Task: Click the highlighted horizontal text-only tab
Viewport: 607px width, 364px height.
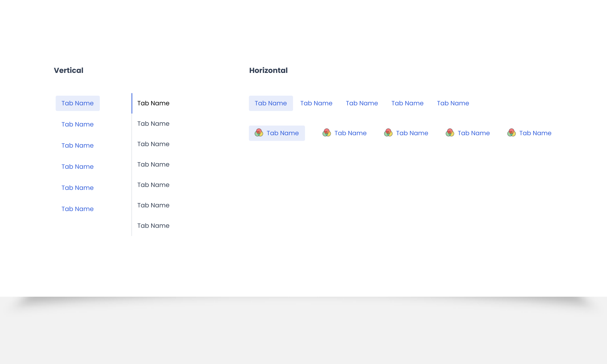Action: tap(271, 103)
